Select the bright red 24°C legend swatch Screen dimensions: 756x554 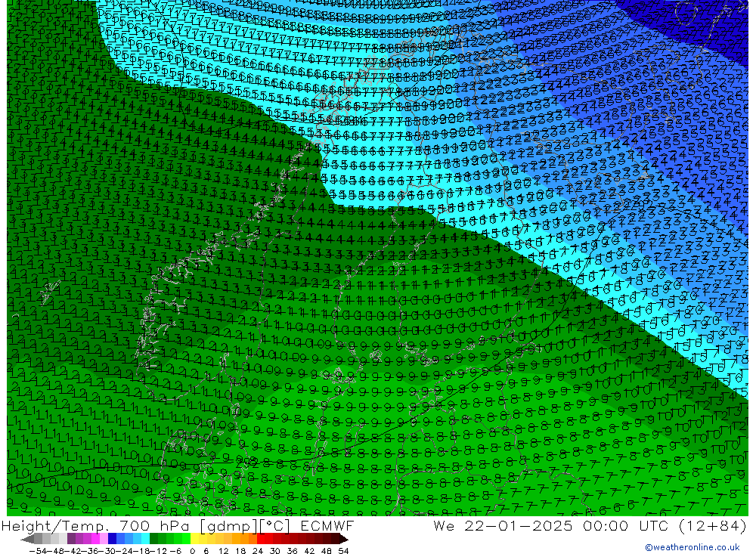coord(261,540)
